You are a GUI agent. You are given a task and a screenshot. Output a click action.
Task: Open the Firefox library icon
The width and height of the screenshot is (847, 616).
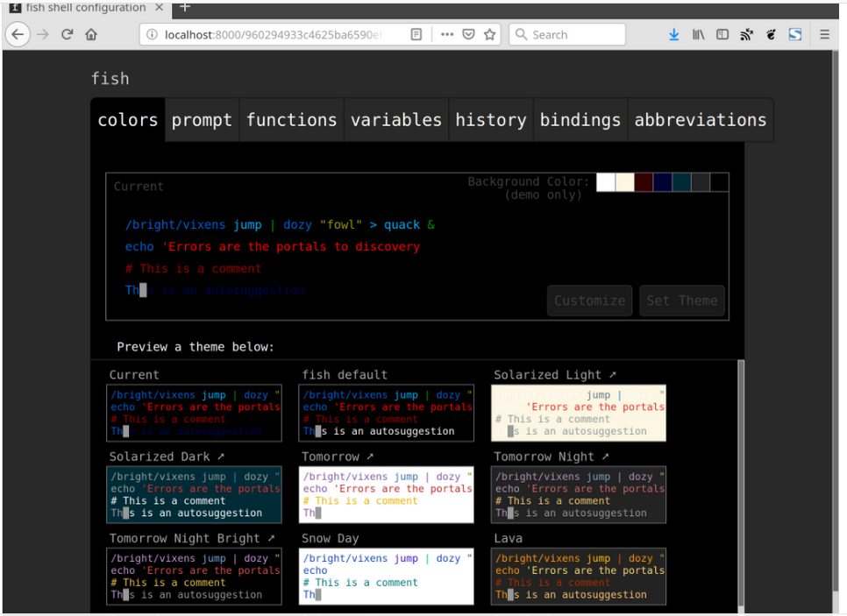(x=698, y=35)
